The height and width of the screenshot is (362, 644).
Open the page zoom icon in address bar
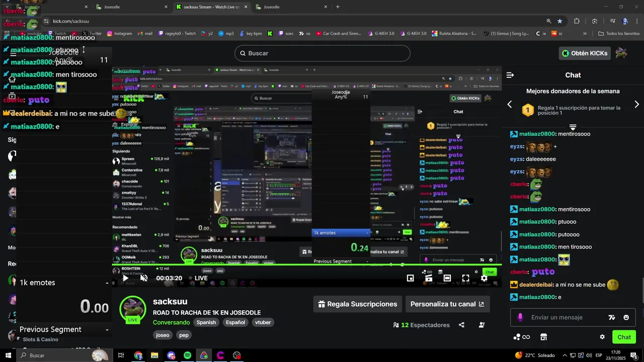pos(549,21)
